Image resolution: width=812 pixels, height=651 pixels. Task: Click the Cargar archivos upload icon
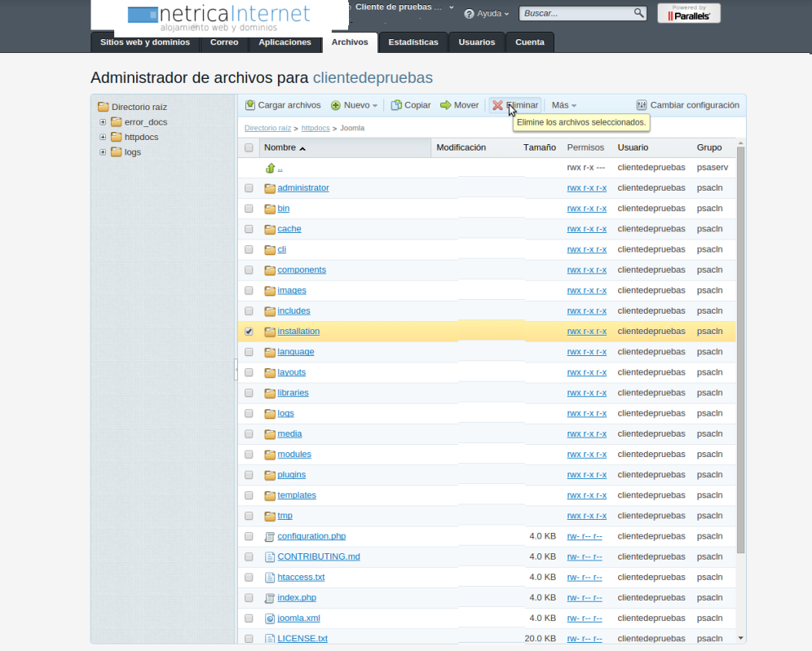click(x=251, y=105)
